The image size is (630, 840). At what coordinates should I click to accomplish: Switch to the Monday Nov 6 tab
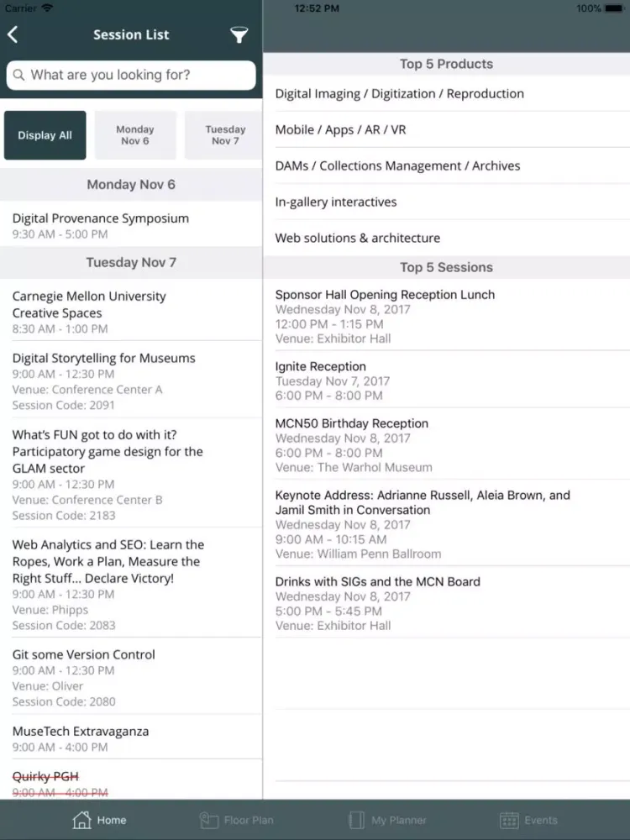coord(135,135)
